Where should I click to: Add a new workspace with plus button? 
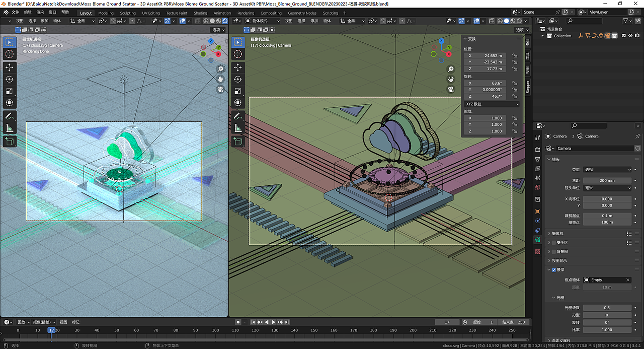[346, 13]
